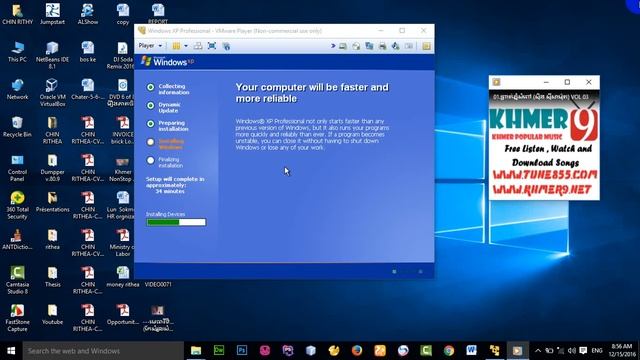Open the NetBeans IDE desktop shortcut
This screenshot has width=640, height=360.
(x=52, y=55)
